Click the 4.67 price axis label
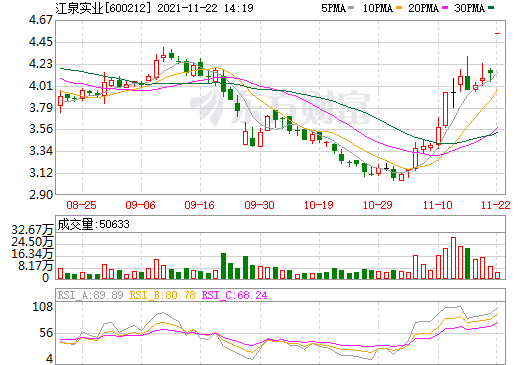The height and width of the screenshot is (365, 520). point(41,20)
